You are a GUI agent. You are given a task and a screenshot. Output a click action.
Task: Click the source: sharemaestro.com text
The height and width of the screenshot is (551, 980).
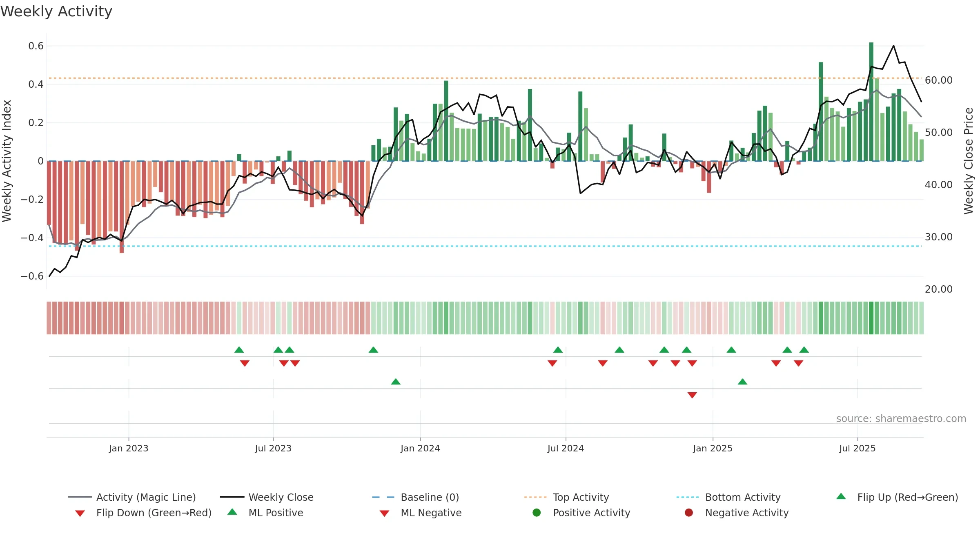pos(901,418)
